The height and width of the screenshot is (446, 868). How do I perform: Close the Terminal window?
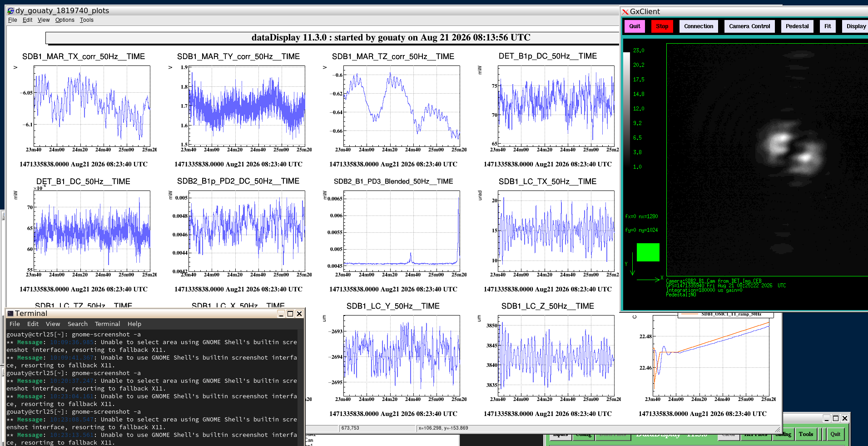(299, 314)
